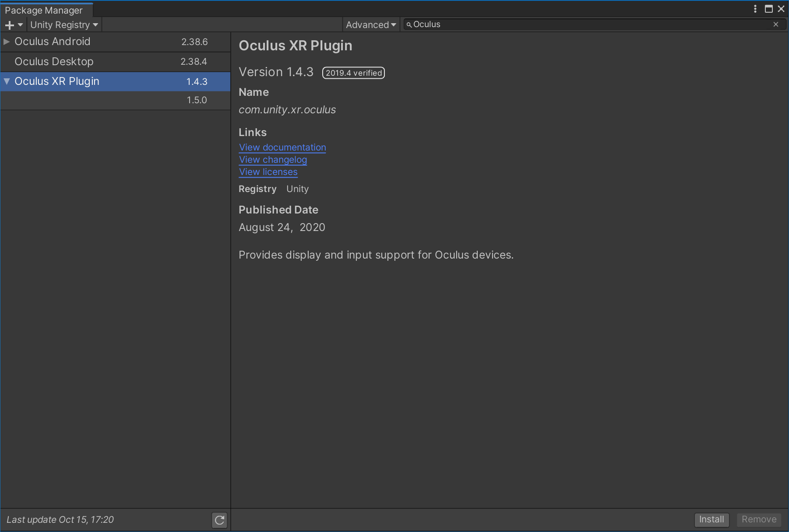
Task: Open the window three-dot options menu
Action: tap(755, 9)
